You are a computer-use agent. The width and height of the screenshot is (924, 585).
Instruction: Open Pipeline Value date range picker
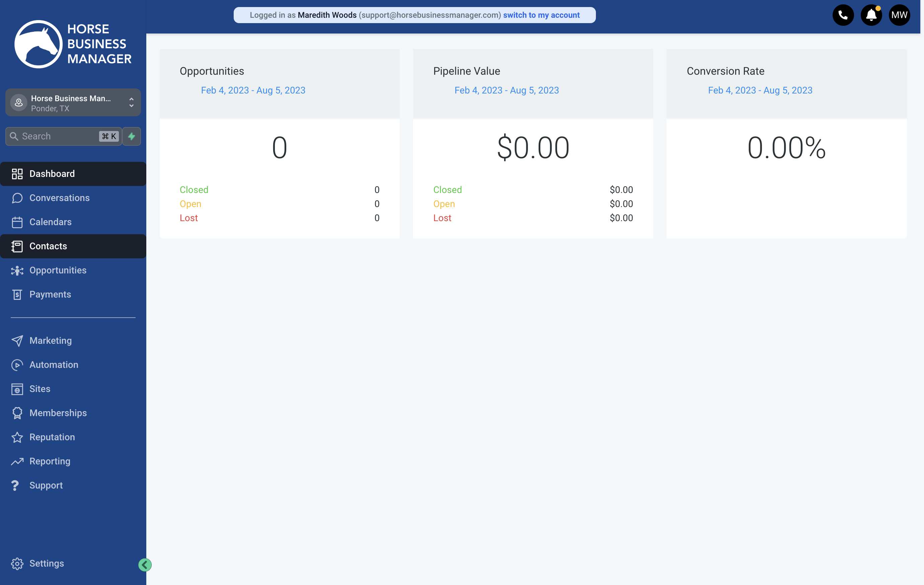tap(507, 90)
